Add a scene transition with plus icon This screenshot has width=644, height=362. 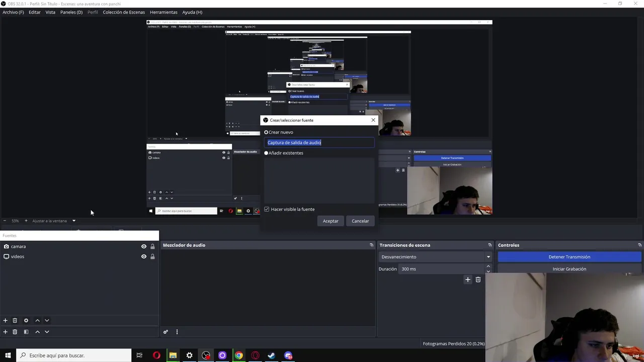[x=468, y=280]
